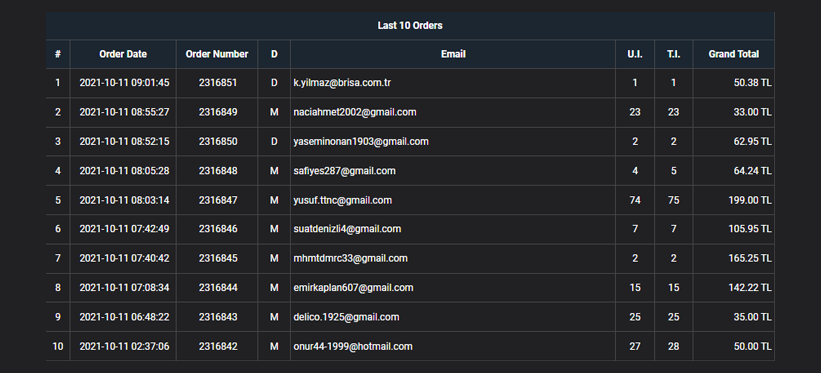821x373 pixels.
Task: Click email yusuf.ttnc@gmail.com
Action: (342, 200)
